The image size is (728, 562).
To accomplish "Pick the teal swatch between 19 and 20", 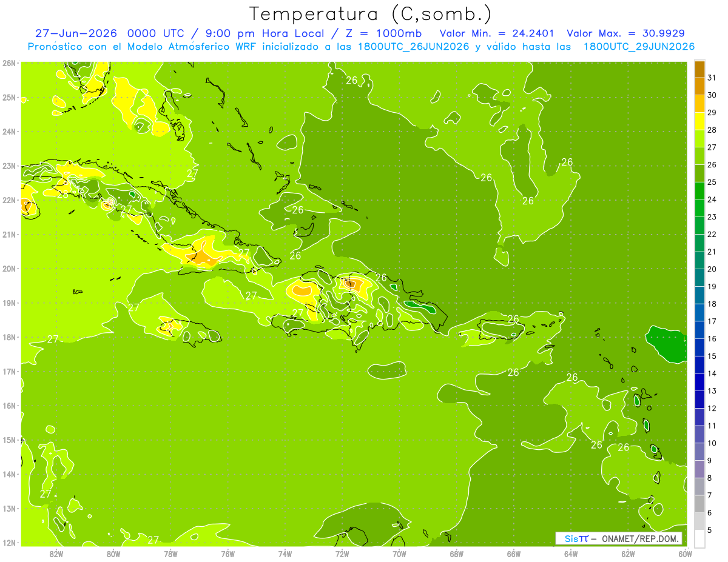I will pyautogui.click(x=699, y=278).
